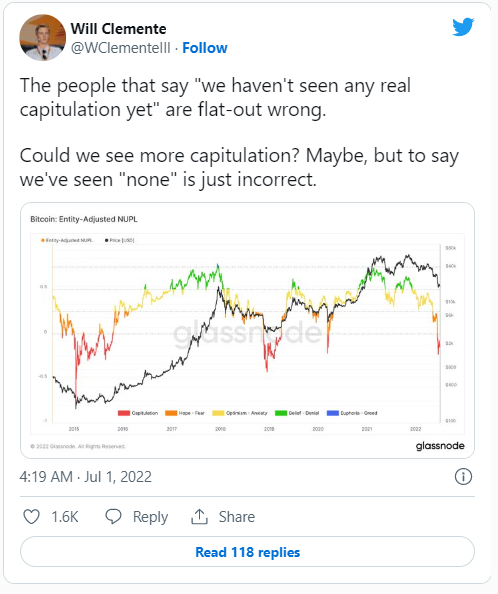This screenshot has width=498, height=594.
Task: Open the Entity-Adjusted NUPL chart image
Action: point(247,330)
